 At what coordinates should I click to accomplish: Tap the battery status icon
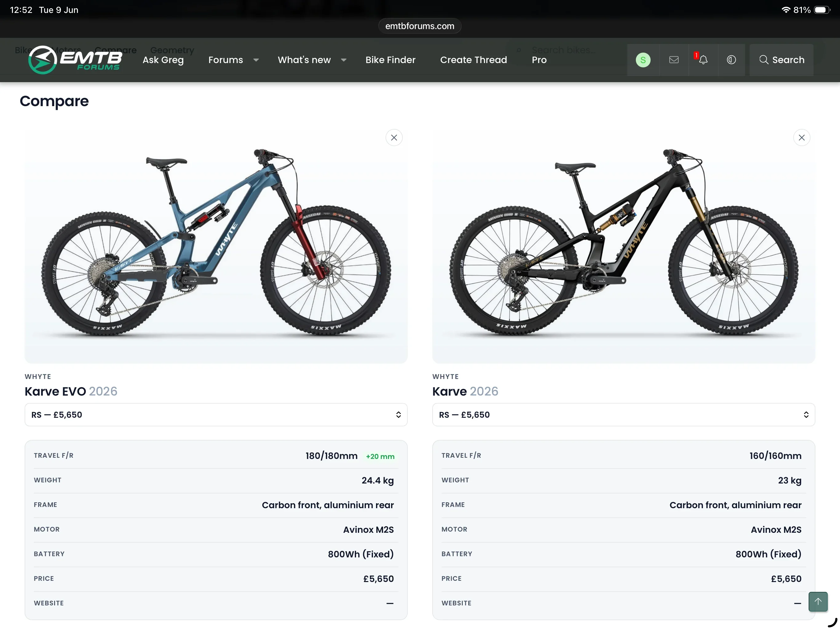(822, 10)
